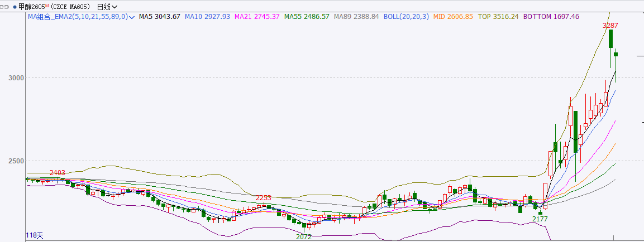Click the MA5 3043.67 legend value
644x242 pixels.
click(x=159, y=17)
